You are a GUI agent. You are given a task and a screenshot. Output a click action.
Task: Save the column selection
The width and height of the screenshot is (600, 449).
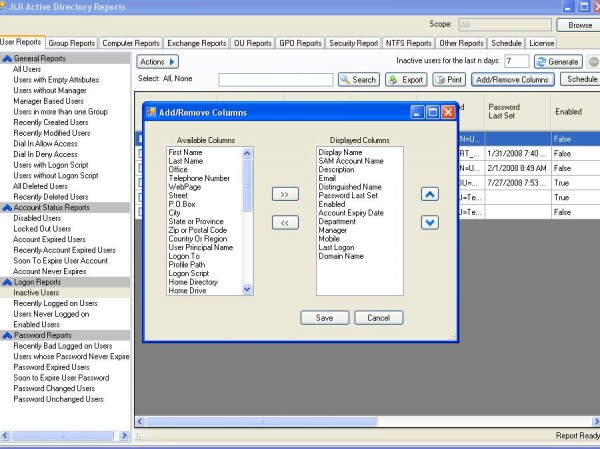click(x=324, y=317)
